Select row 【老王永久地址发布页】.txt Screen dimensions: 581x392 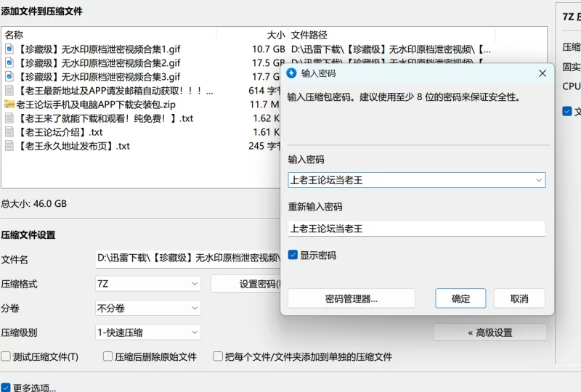point(141,146)
